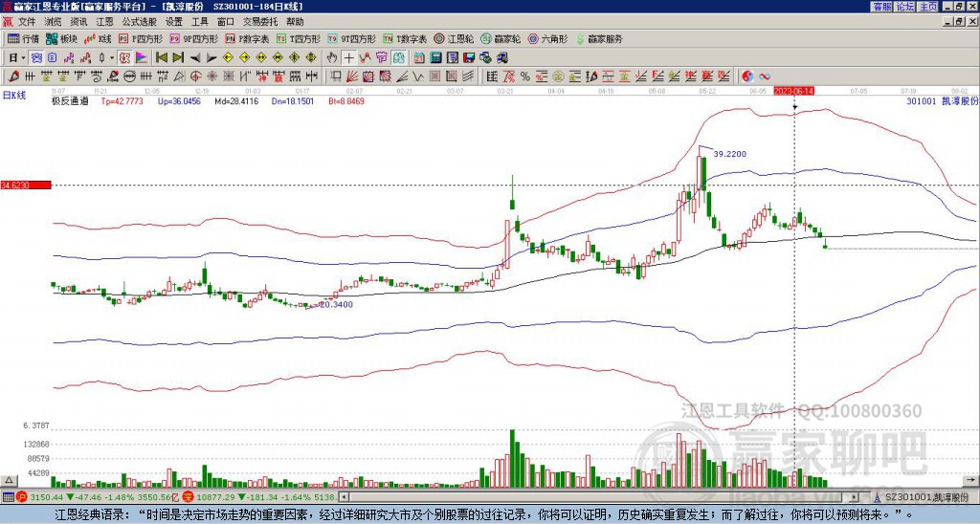
Task: Click the black left arrow icon
Action: coord(195,58)
